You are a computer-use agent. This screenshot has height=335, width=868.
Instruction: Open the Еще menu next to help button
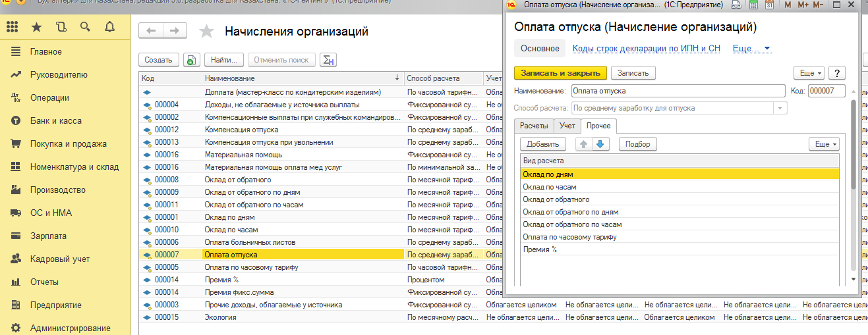(x=809, y=73)
